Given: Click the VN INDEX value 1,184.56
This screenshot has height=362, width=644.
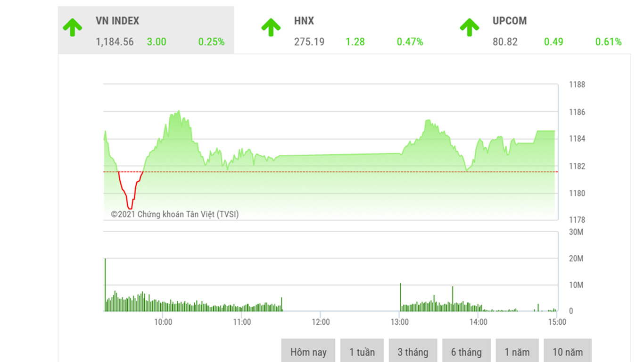Looking at the screenshot, I should coord(115,42).
